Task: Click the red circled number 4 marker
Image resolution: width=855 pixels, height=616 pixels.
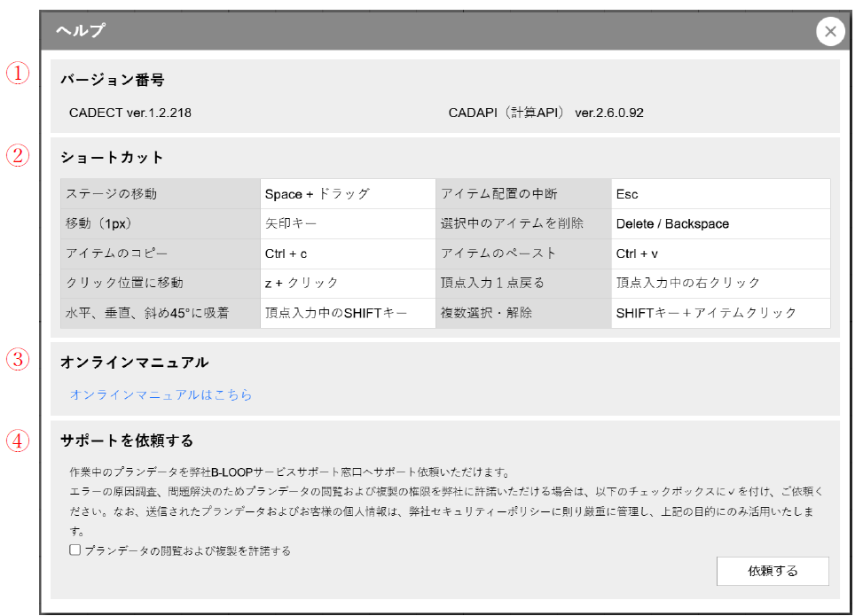Action: pos(19,441)
